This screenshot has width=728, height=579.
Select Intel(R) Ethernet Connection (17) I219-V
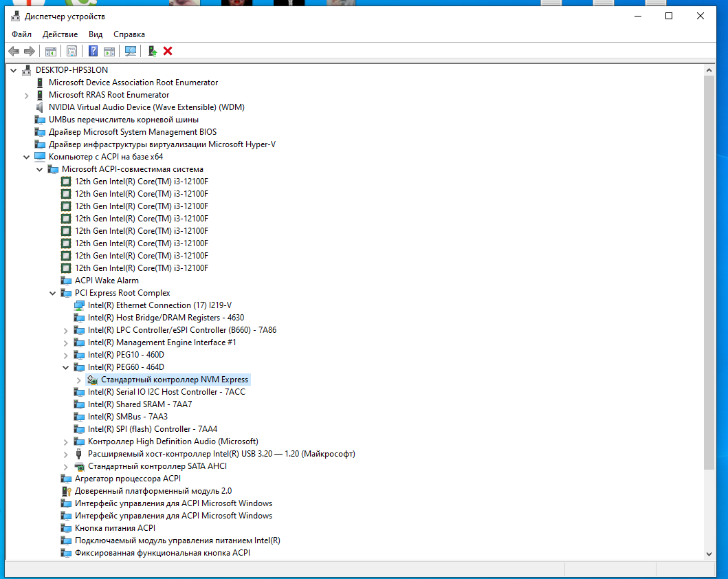[159, 305]
